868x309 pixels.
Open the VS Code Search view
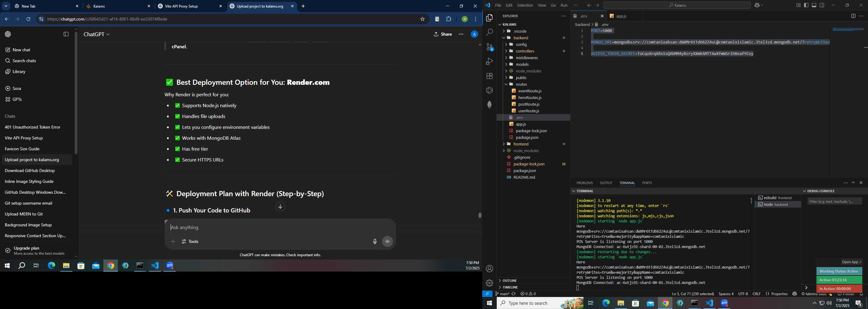pos(489,32)
